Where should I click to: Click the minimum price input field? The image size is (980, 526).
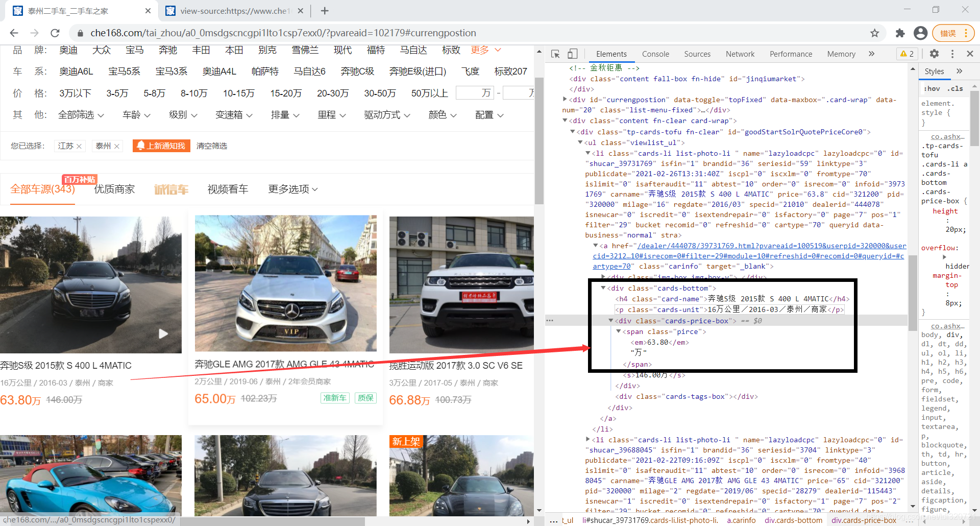pos(474,92)
